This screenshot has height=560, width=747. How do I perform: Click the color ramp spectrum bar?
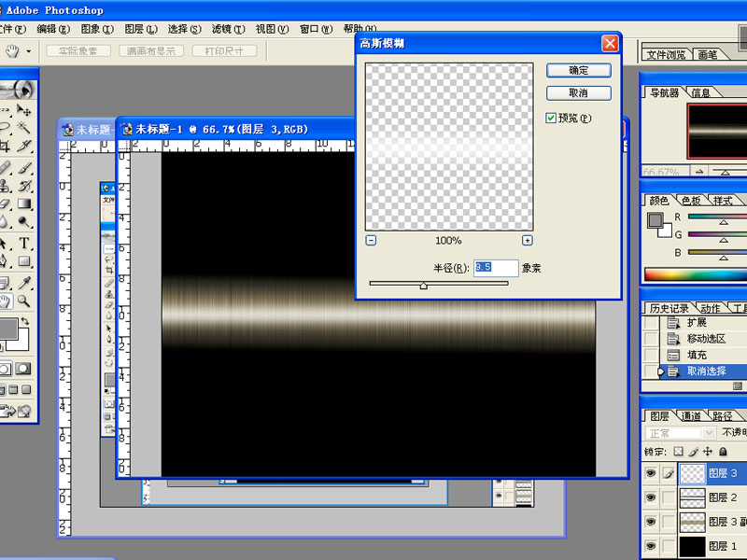pyautogui.click(x=696, y=274)
